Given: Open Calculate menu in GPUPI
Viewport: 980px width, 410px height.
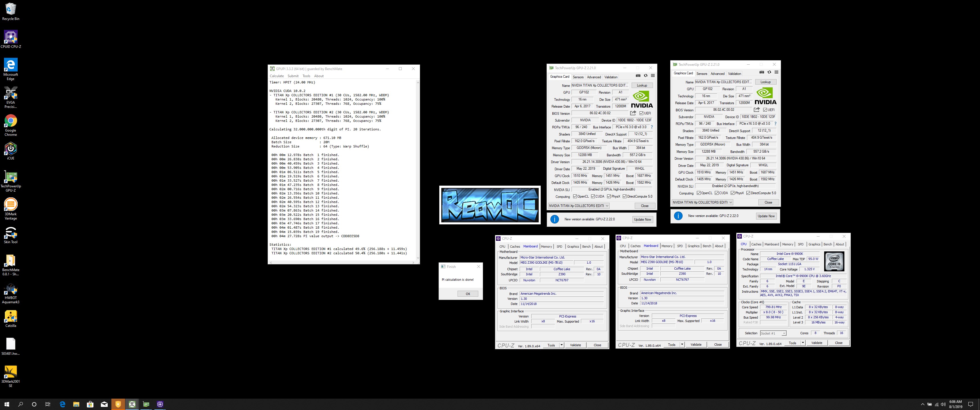Looking at the screenshot, I should pyautogui.click(x=277, y=76).
